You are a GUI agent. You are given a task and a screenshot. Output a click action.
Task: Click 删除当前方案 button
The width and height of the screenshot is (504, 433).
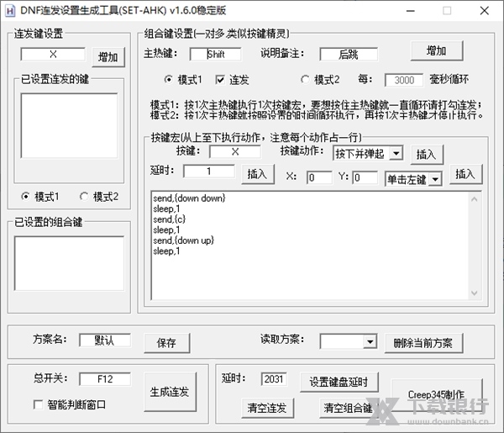tap(423, 343)
